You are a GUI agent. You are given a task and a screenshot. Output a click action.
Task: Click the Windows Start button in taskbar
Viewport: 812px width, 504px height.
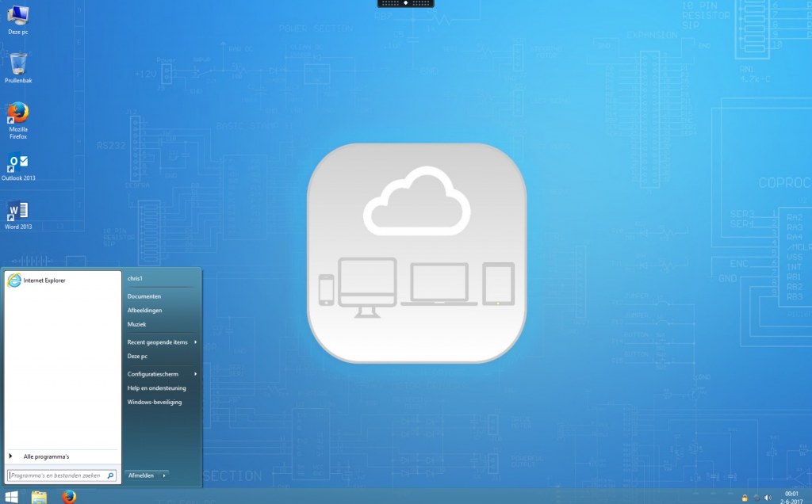[11, 497]
